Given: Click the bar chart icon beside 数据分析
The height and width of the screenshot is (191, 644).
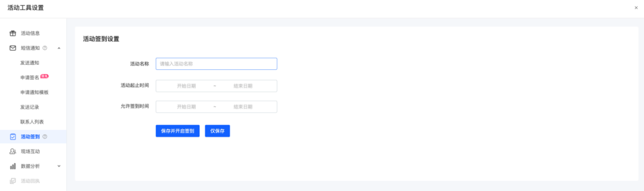Looking at the screenshot, I should tap(13, 166).
